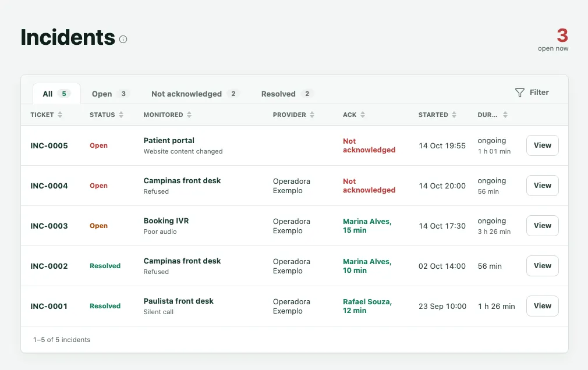Click the Poor audio subtitle
This screenshot has height=370, width=588.
(x=160, y=232)
